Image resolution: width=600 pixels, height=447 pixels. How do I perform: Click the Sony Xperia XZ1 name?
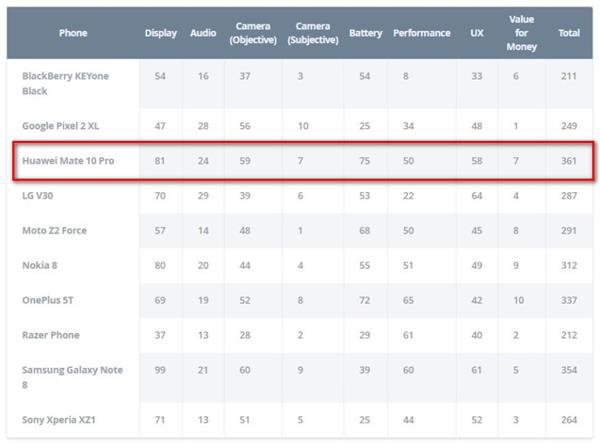pos(60,419)
